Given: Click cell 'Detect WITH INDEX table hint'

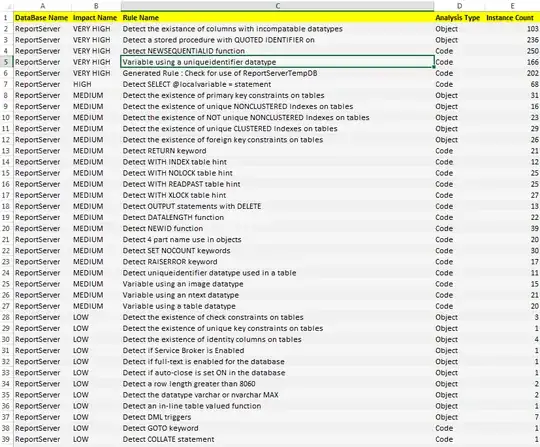Looking at the screenshot, I should [277, 162].
